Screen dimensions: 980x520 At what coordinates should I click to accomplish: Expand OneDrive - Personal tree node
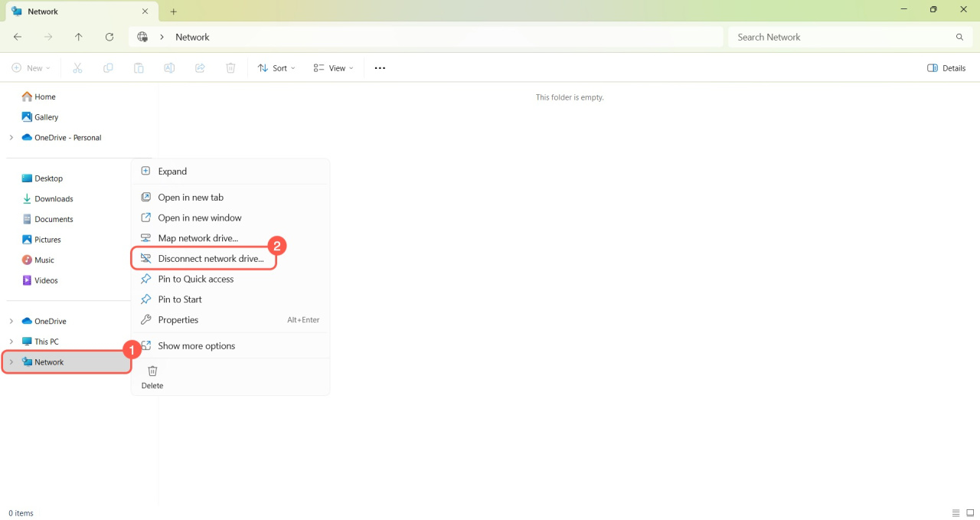click(11, 138)
